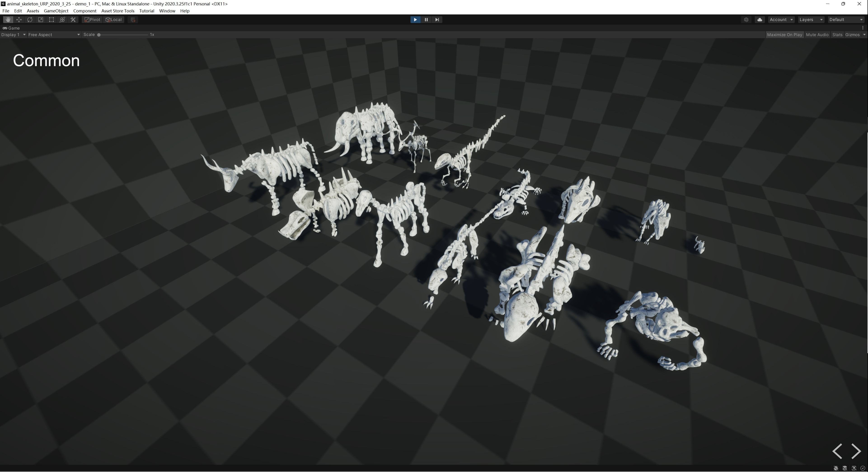Select the Rotate tool
Viewport: 868px width, 472px height.
[30, 20]
